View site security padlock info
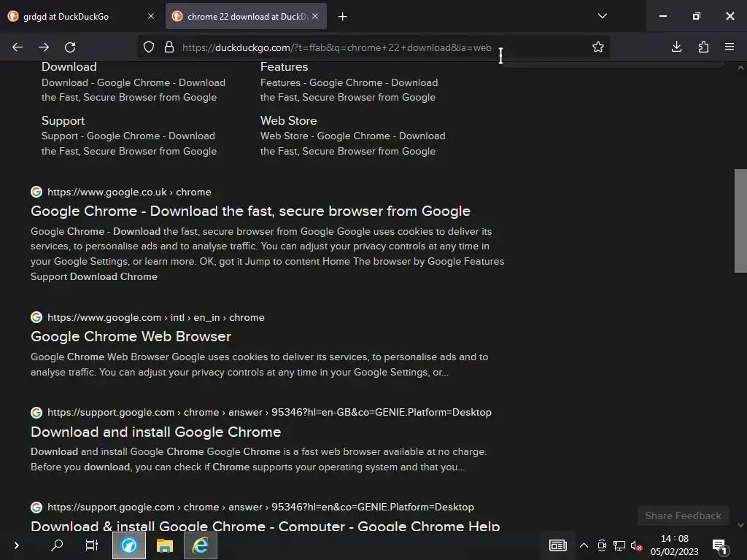 tap(169, 47)
